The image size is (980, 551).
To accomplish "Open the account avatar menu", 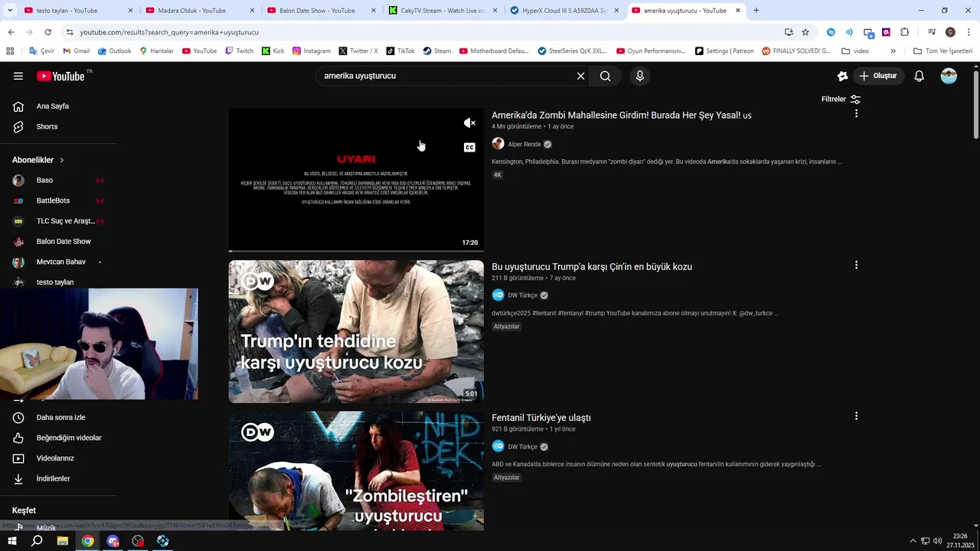I will pos(949,76).
